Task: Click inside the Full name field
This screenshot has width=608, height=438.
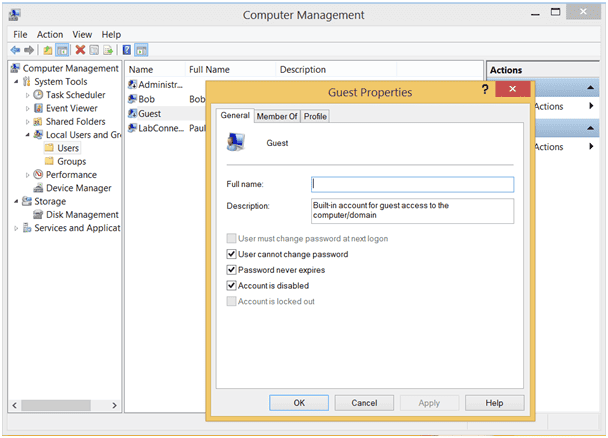Action: point(413,184)
